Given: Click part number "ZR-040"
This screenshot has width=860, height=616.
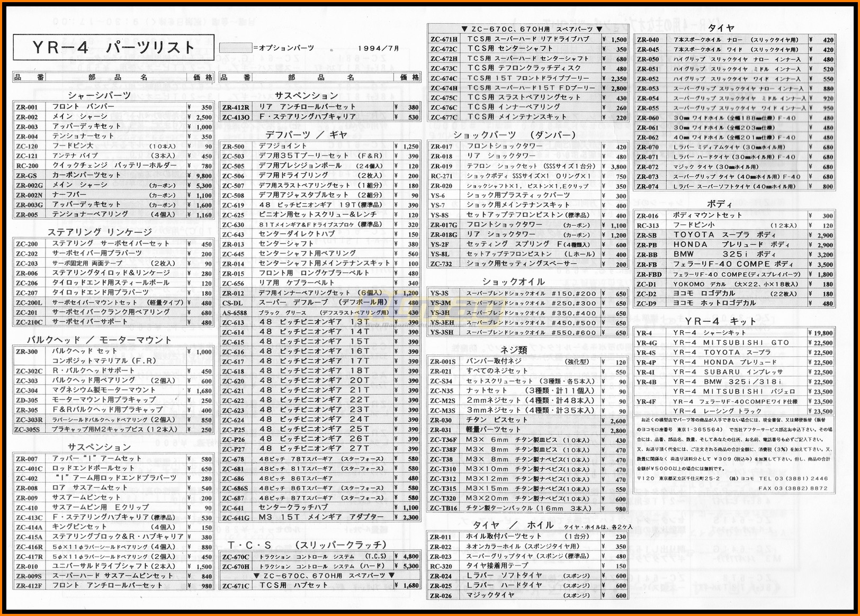Looking at the screenshot, I should click(648, 40).
